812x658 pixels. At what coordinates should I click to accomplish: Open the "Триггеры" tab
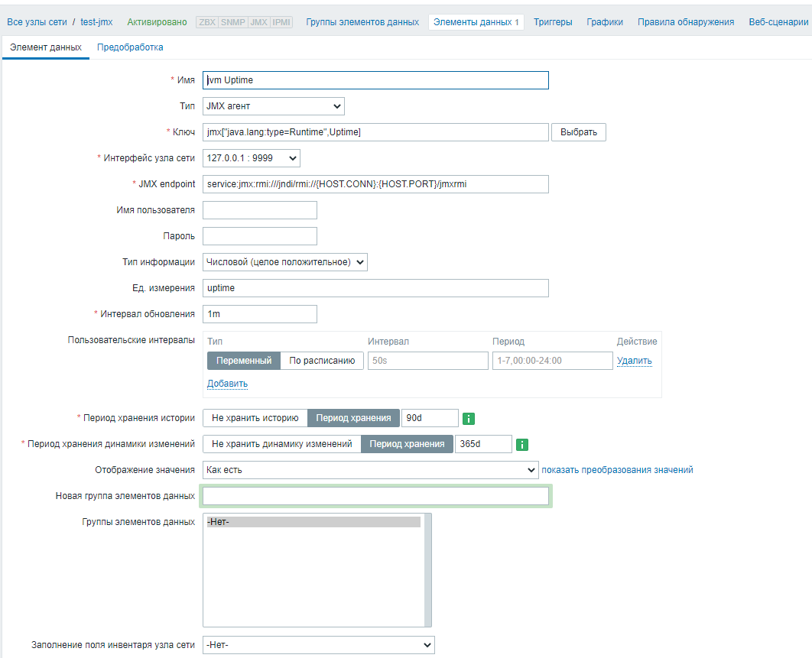[x=552, y=22]
